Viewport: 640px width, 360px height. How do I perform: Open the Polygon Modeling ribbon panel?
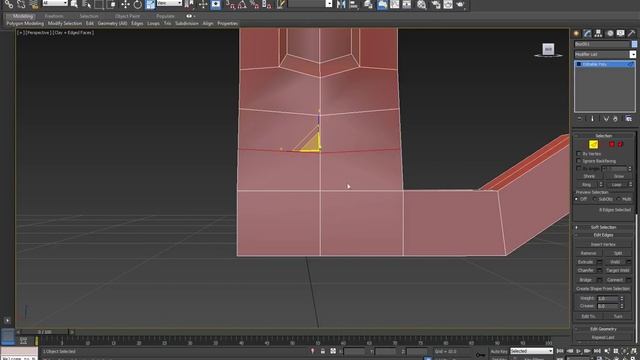pyautogui.click(x=25, y=24)
